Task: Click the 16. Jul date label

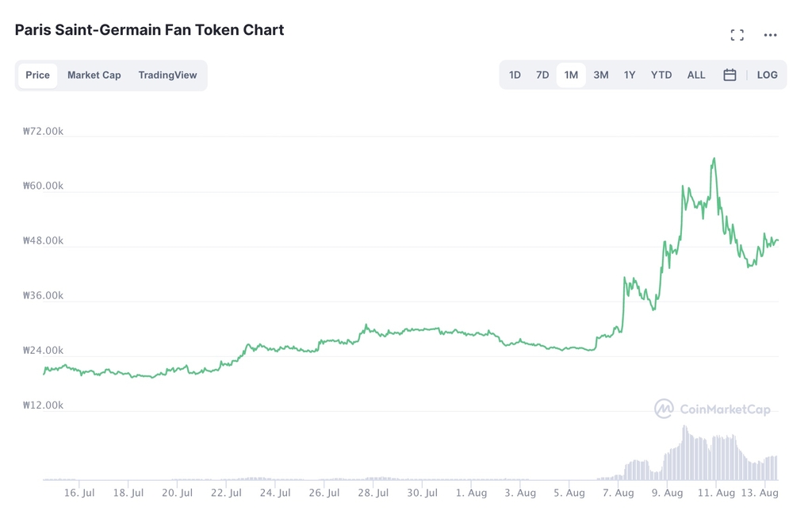Action: [x=79, y=493]
